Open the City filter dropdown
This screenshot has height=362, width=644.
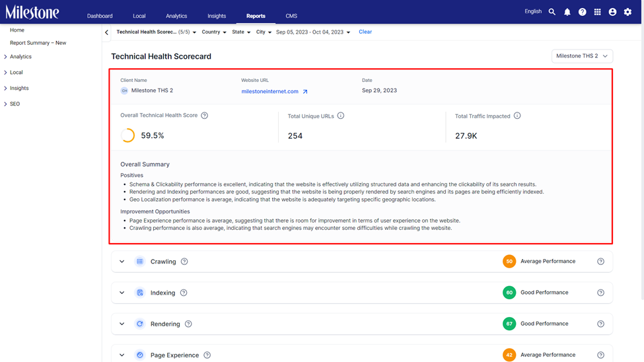264,32
